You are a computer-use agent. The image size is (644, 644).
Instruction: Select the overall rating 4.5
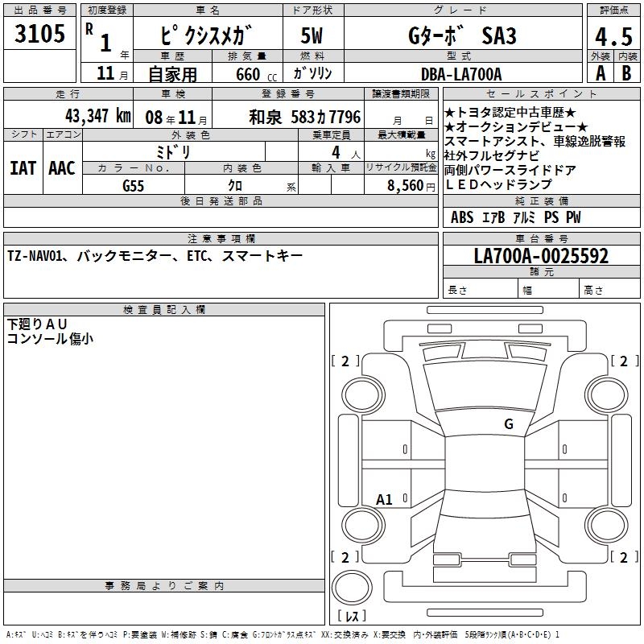pyautogui.click(x=613, y=36)
